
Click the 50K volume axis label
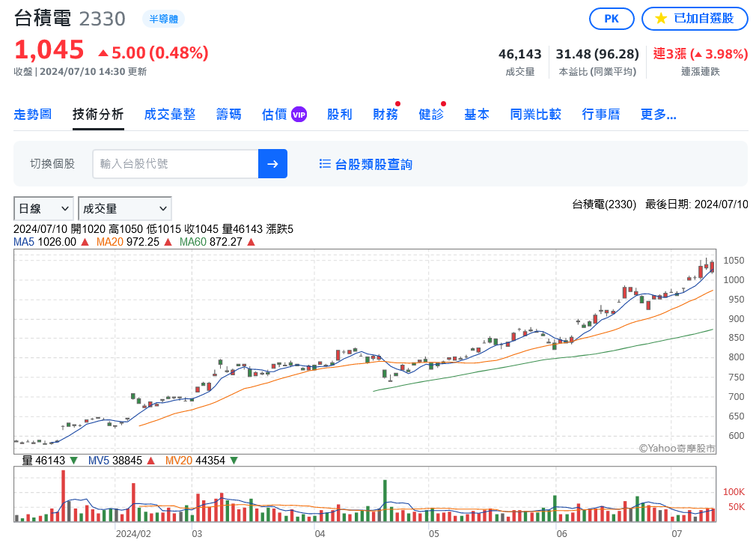pyautogui.click(x=737, y=507)
